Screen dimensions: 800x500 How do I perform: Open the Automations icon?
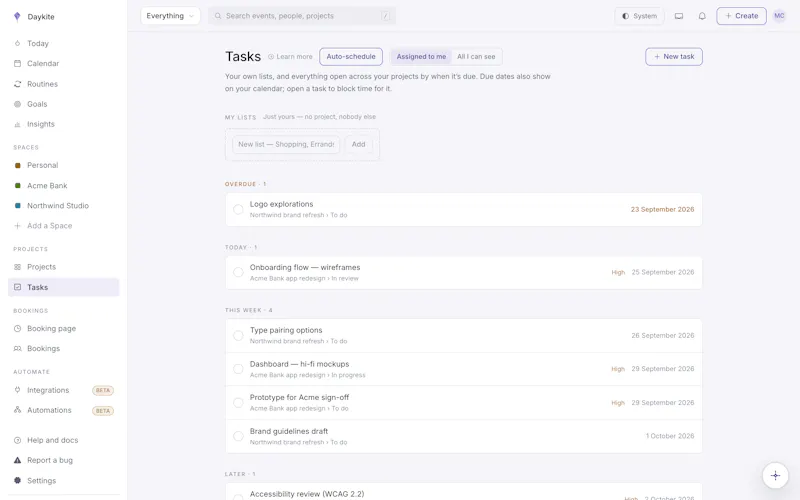tap(17, 410)
